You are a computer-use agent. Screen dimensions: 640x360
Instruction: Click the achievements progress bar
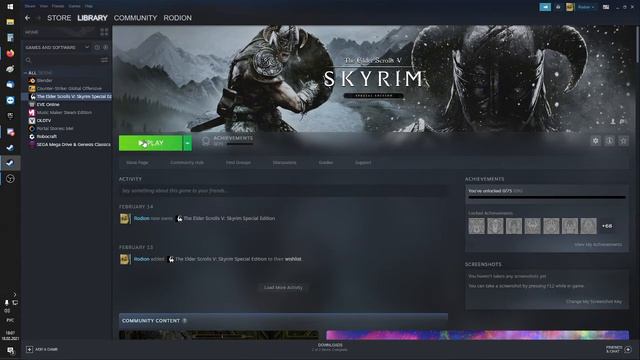(547, 198)
